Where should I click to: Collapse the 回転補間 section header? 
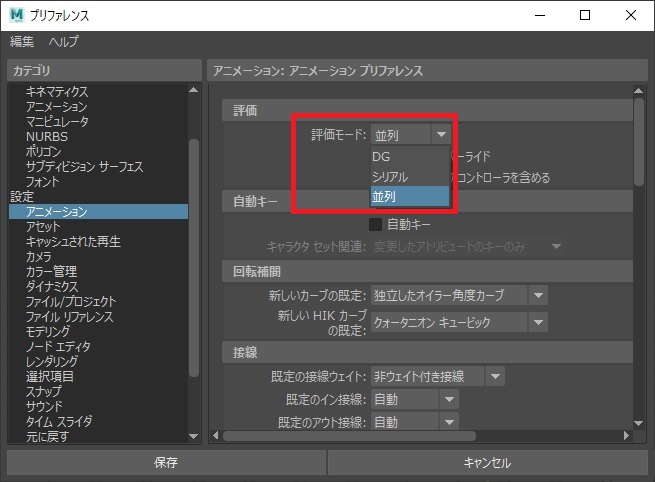pyautogui.click(x=427, y=271)
